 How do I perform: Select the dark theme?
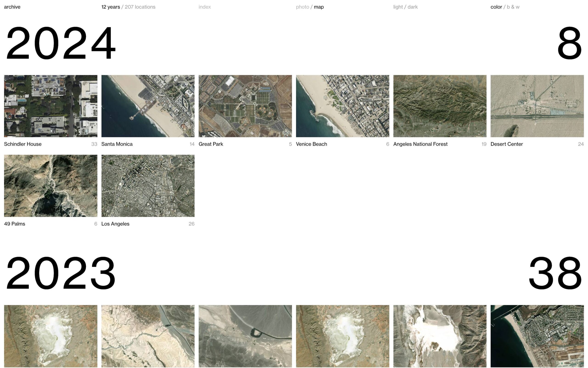coord(413,7)
